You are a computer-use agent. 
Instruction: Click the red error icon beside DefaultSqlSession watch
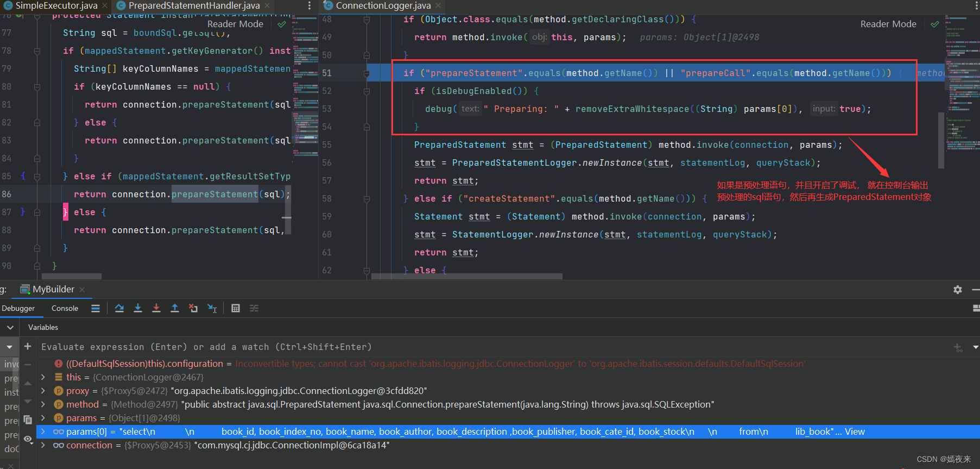59,364
